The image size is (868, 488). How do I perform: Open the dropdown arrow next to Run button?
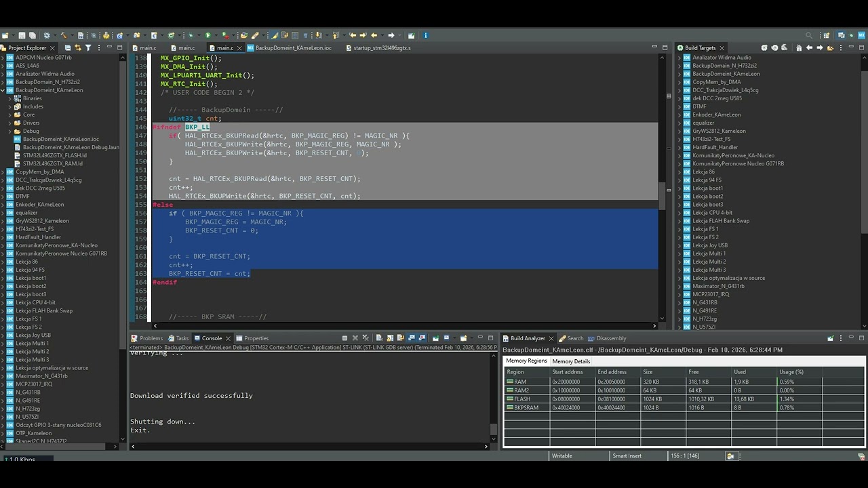coord(216,35)
